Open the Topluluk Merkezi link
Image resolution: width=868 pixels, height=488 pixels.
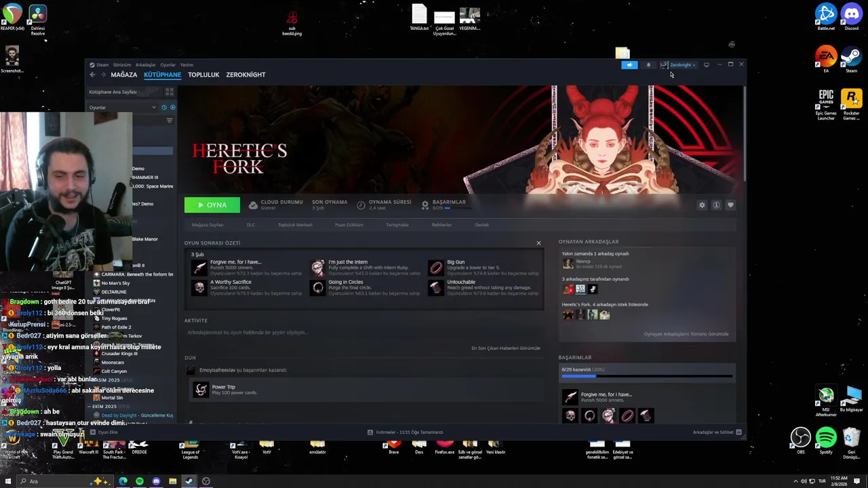(295, 225)
